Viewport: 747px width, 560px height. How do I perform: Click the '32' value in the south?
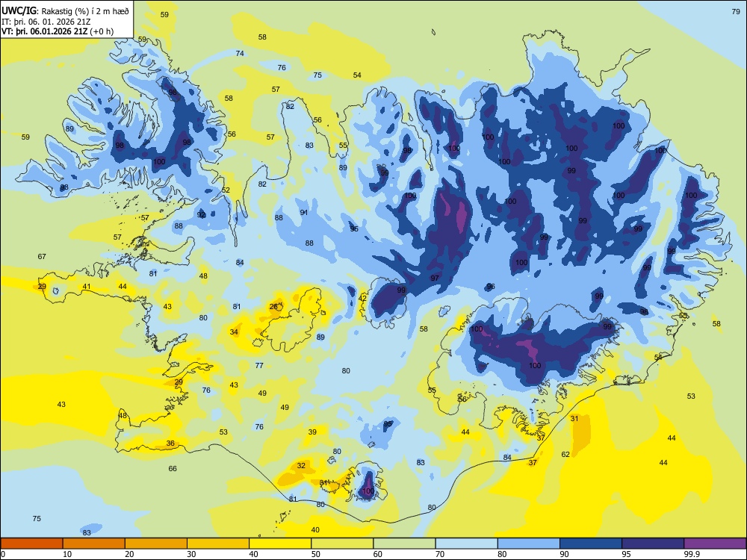click(301, 466)
